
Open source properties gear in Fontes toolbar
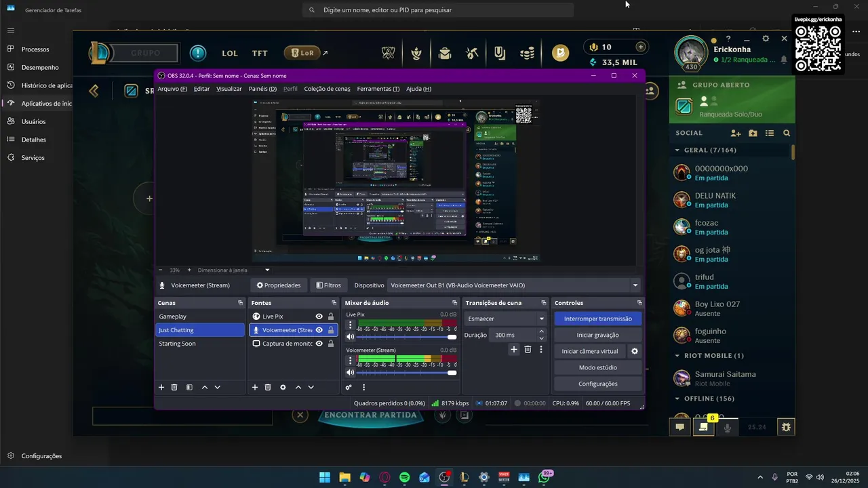pyautogui.click(x=283, y=387)
